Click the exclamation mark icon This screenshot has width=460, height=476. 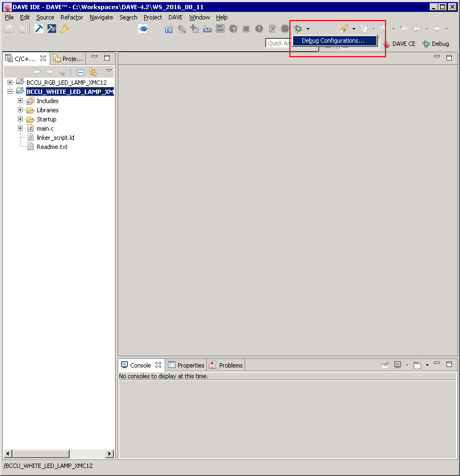259,29
